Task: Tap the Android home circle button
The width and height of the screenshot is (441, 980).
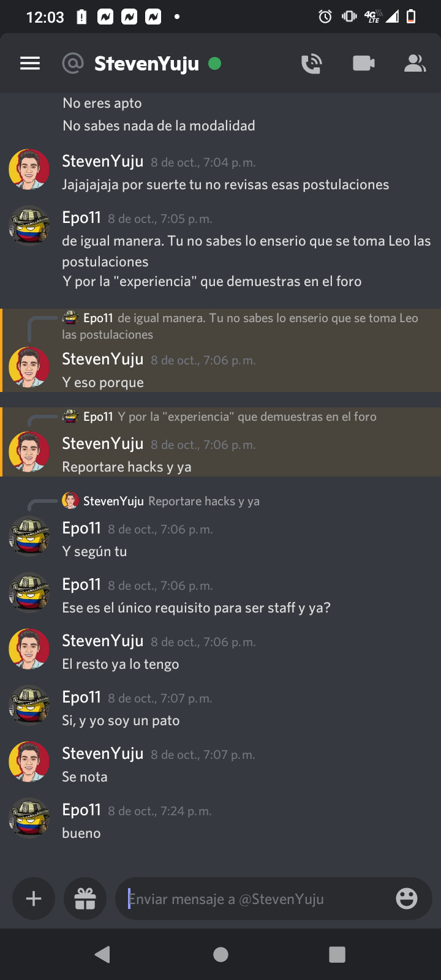Action: click(x=221, y=954)
